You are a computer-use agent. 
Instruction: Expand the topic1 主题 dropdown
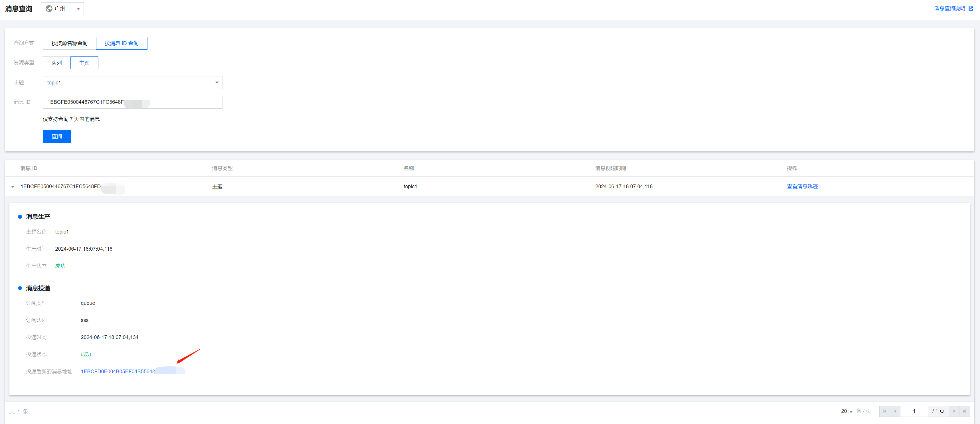(132, 82)
